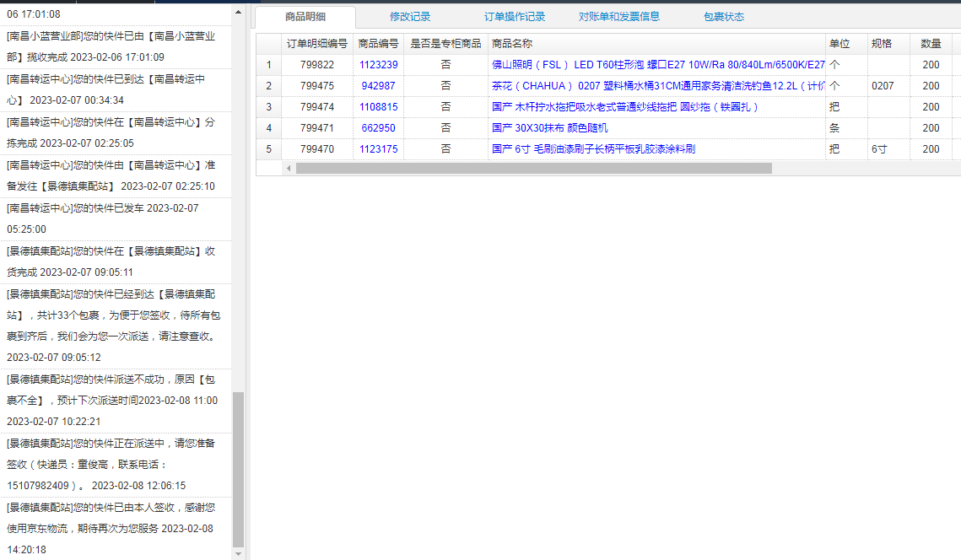
Task: Open product number link 1108815
Action: pyautogui.click(x=378, y=106)
